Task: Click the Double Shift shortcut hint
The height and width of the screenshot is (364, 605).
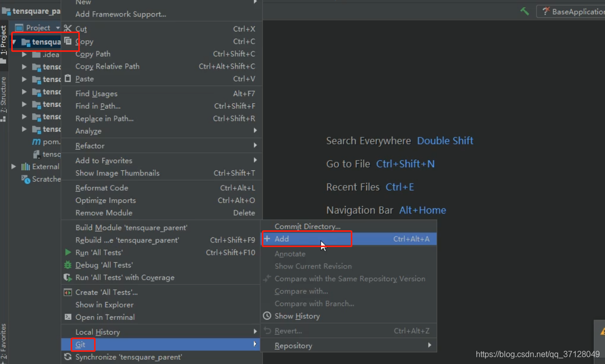Action: 445,140
